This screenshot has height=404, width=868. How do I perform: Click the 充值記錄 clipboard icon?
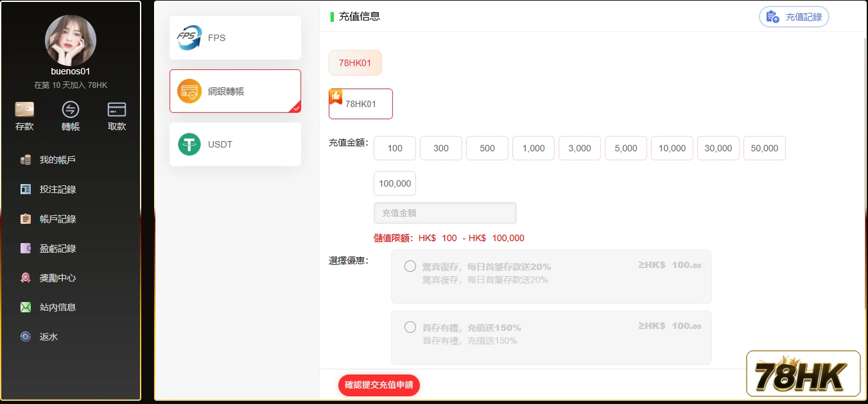coord(773,17)
